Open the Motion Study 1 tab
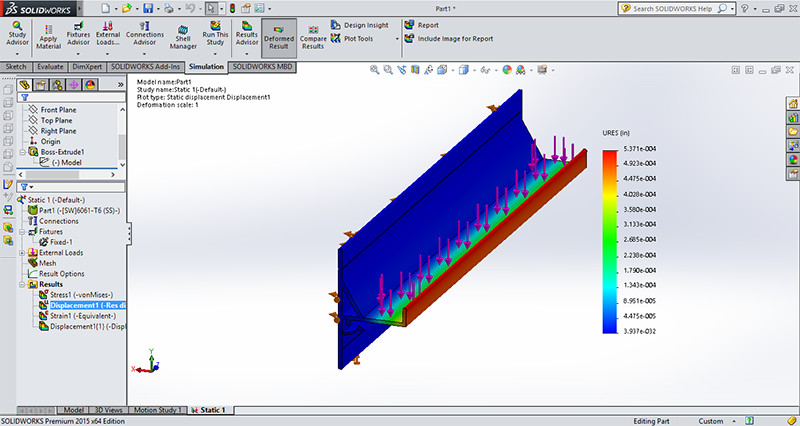Screen dimensions: 800x426 click(159, 410)
